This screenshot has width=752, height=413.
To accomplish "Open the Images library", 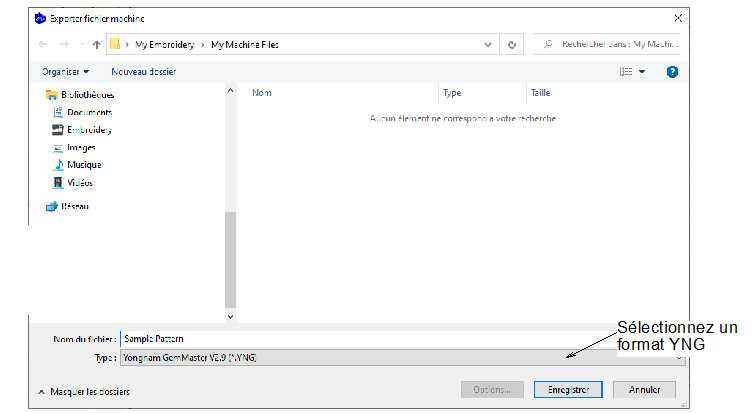I will [x=80, y=147].
